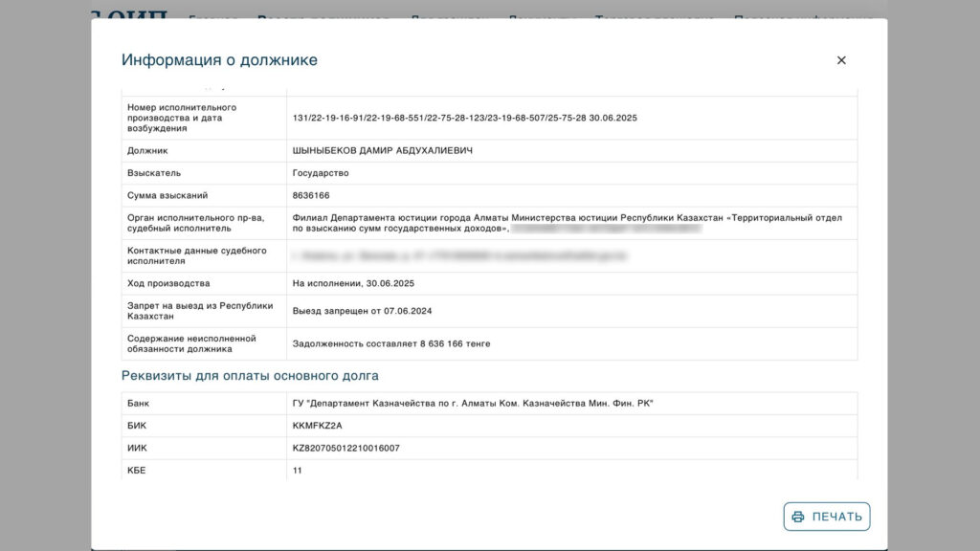Click 'Запрет на выезд из Республики Казахстан' label

[200, 311]
